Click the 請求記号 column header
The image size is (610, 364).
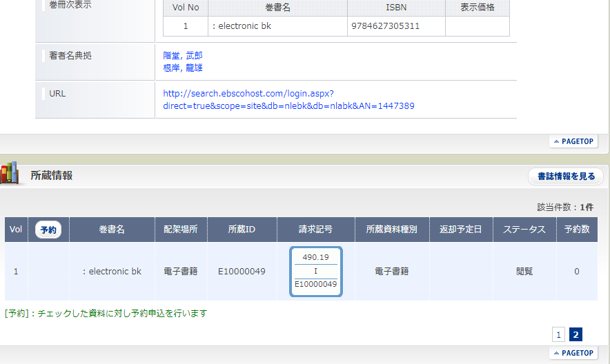[x=315, y=230]
